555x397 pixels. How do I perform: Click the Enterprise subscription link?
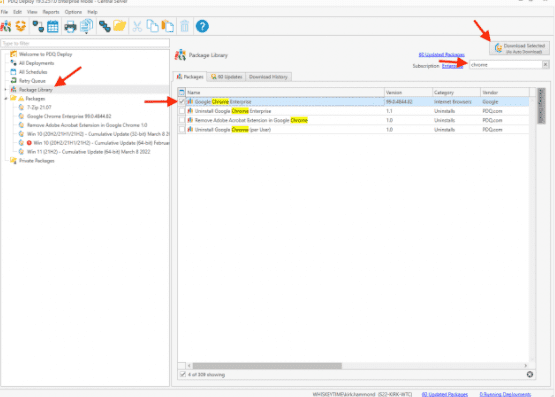point(452,66)
